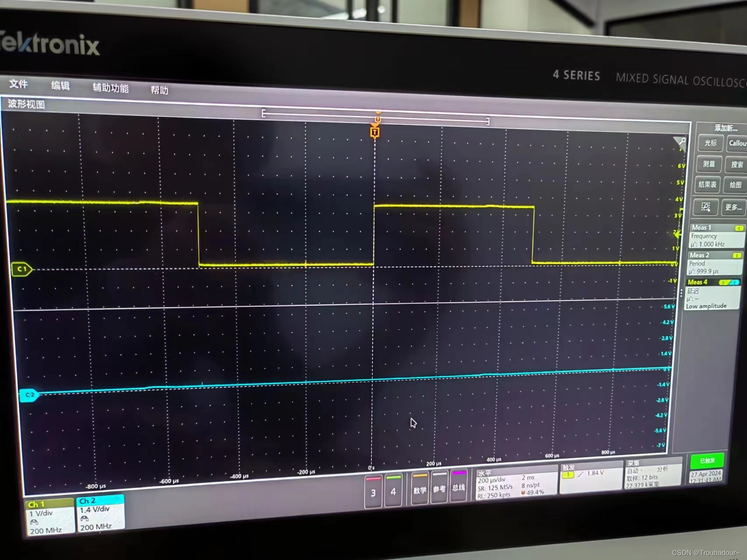Image resolution: width=747 pixels, height=560 pixels.
Task: Toggle the 数学 (Math) waveform
Action: tap(419, 490)
